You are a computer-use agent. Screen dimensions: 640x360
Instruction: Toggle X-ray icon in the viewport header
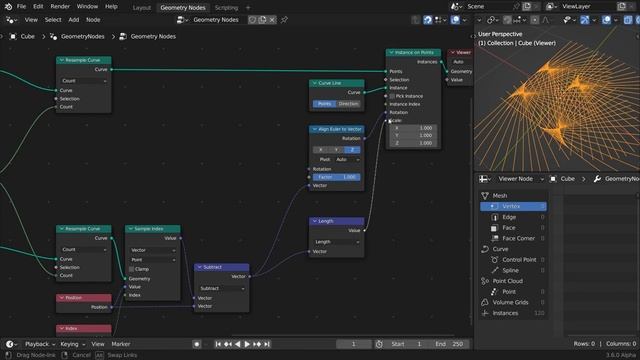[x=628, y=20]
